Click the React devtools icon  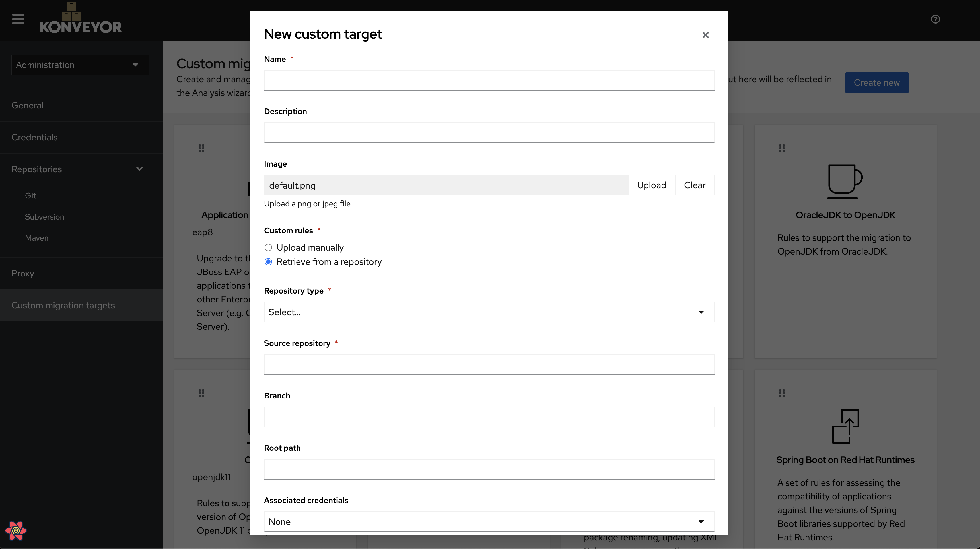coord(16,531)
